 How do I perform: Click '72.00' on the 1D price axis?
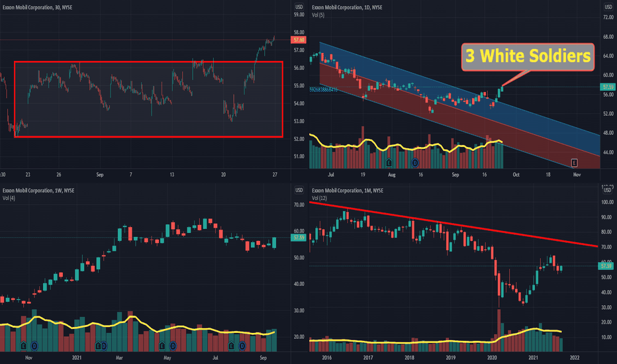[x=608, y=17]
